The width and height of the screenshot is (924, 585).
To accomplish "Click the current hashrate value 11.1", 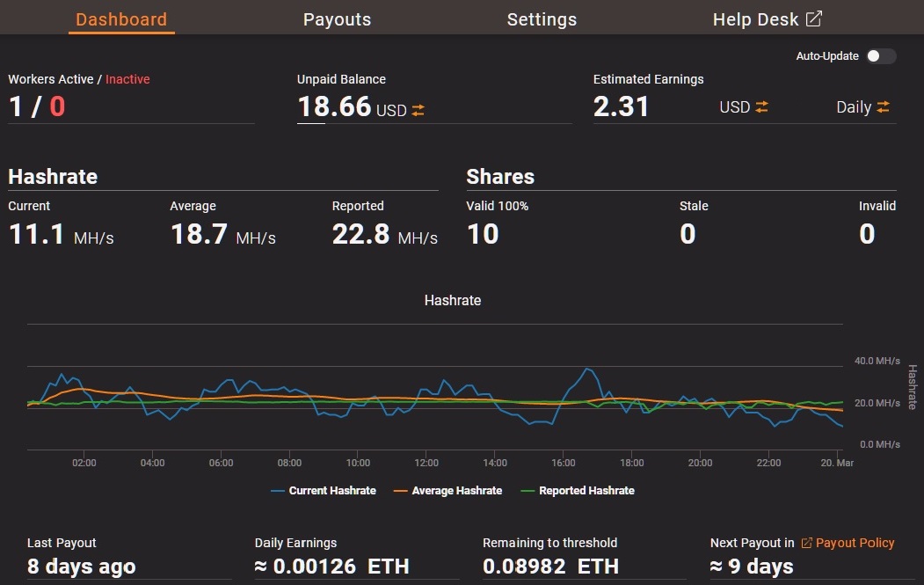I will [37, 234].
